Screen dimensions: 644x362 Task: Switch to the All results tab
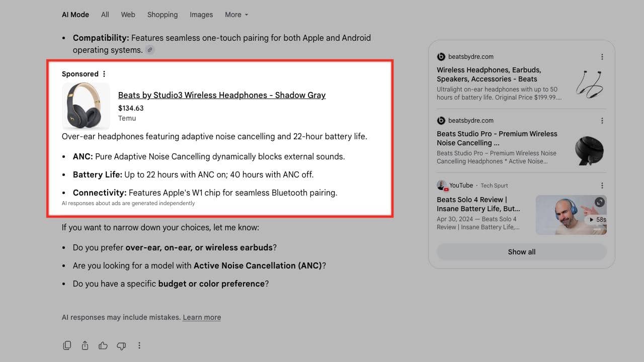[105, 15]
